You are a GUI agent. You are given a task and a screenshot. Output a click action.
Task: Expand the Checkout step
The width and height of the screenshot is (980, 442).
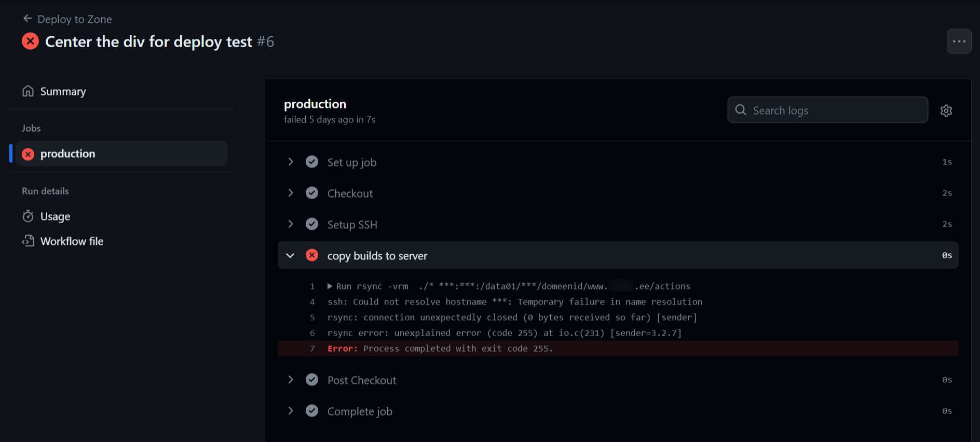[x=291, y=193]
